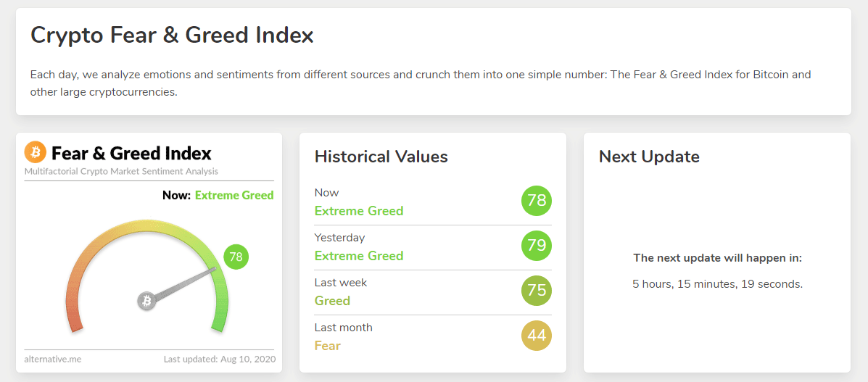Click the 'Yesterday' row label
Viewport: 868px width, 382px height.
pos(339,238)
